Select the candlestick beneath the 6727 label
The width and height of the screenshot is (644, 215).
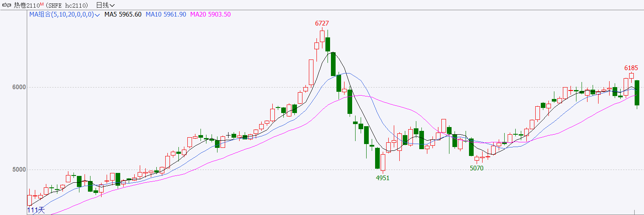pyautogui.click(x=322, y=36)
